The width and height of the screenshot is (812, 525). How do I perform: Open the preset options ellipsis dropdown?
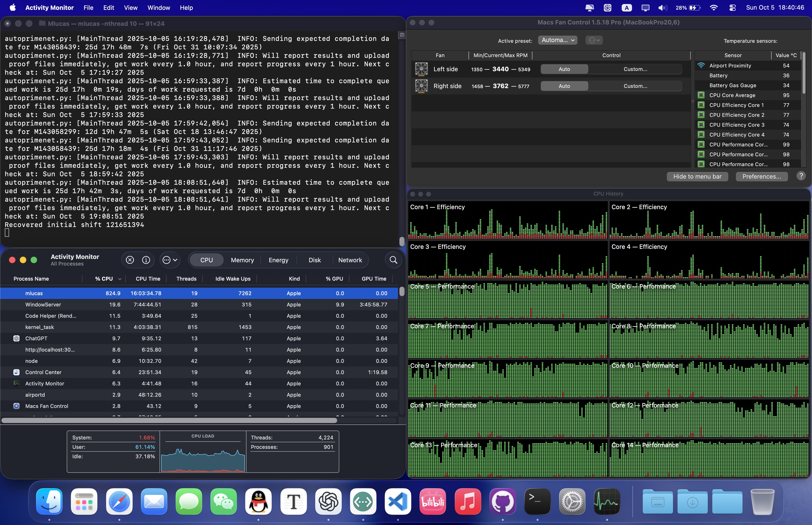pyautogui.click(x=594, y=40)
